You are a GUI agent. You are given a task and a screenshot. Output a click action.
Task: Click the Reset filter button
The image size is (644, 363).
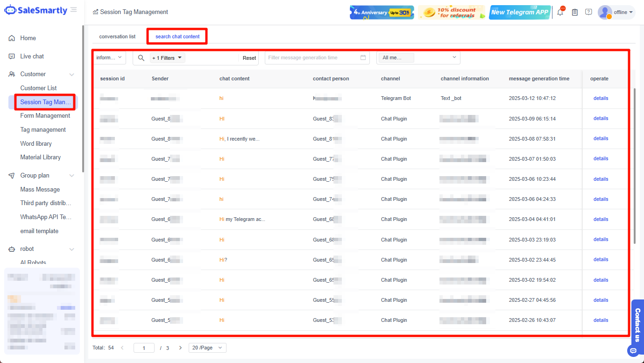[x=249, y=57]
